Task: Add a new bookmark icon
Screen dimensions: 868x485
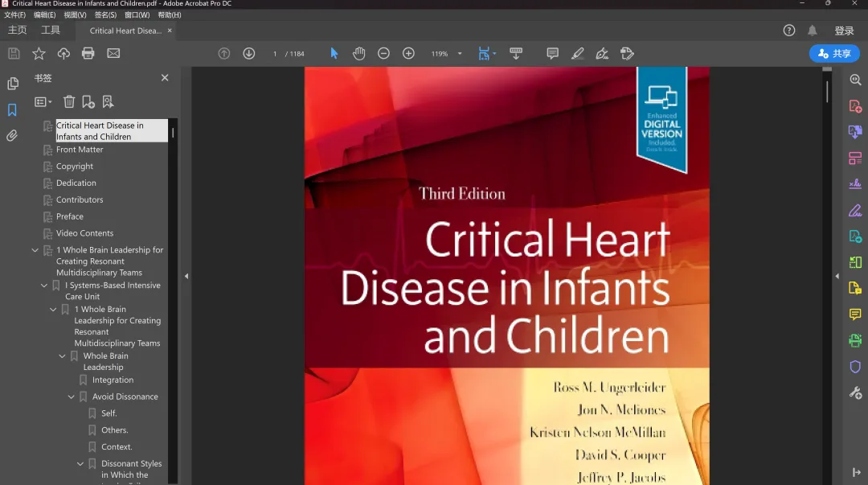Action: (x=88, y=101)
